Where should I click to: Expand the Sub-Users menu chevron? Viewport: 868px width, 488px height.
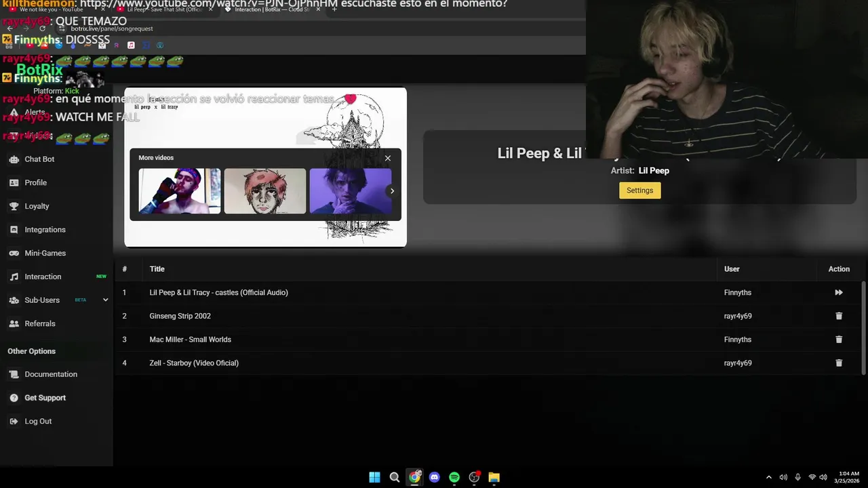(x=105, y=300)
